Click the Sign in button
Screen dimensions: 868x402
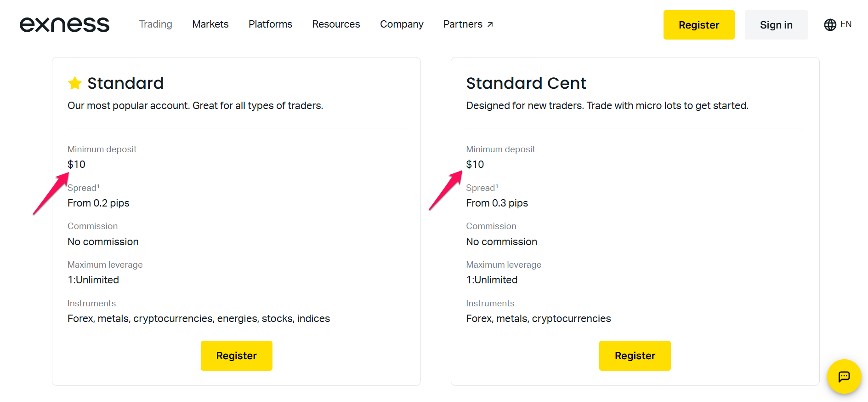click(776, 24)
